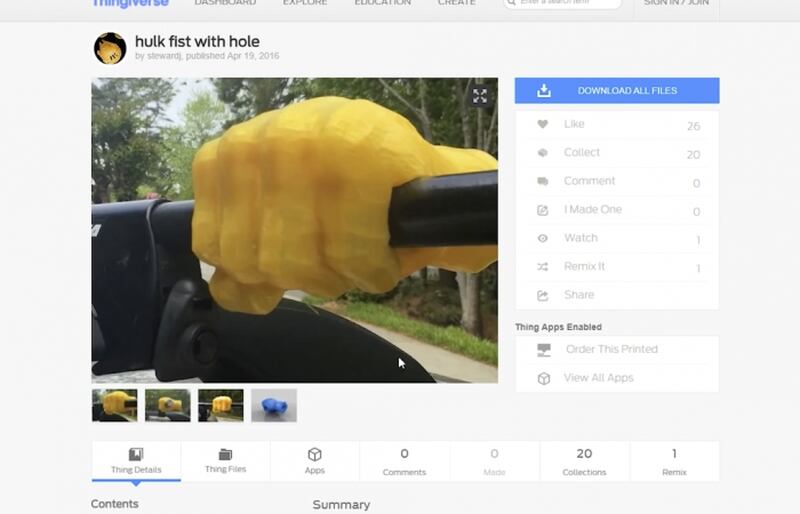800x514 pixels.
Task: Open the 0 Comments tab
Action: tap(404, 461)
